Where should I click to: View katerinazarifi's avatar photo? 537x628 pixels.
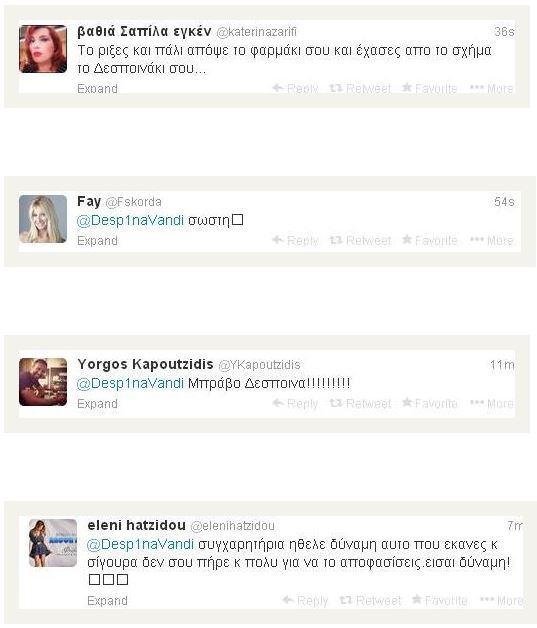[x=43, y=49]
